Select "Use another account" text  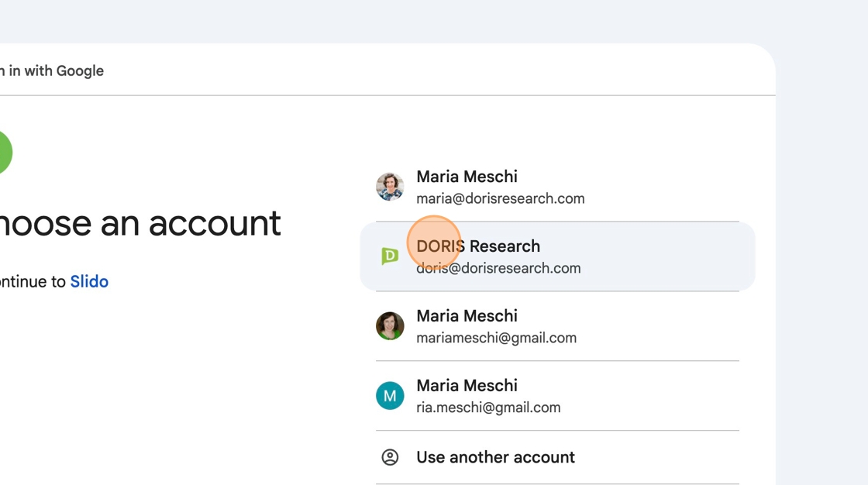point(495,457)
